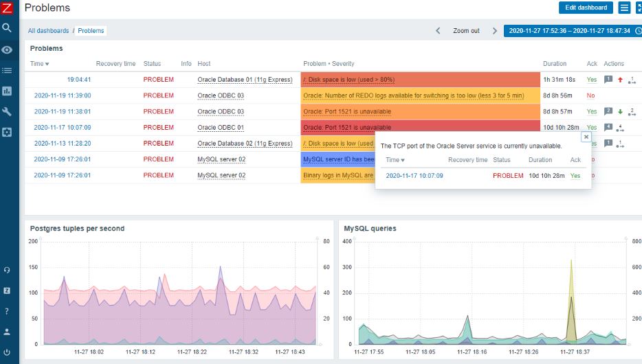Click green severity decrease arrow icon

click(620, 112)
